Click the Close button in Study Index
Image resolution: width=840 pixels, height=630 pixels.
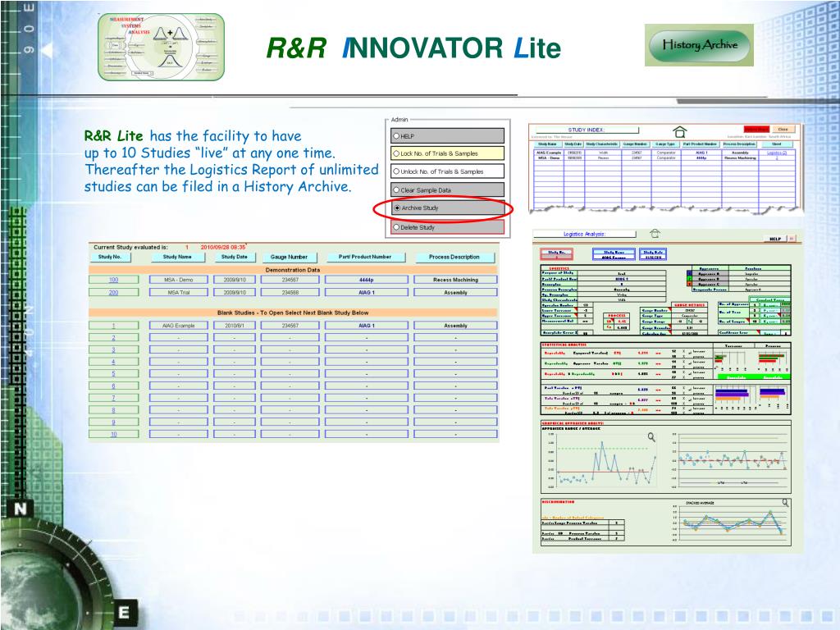coord(783,129)
